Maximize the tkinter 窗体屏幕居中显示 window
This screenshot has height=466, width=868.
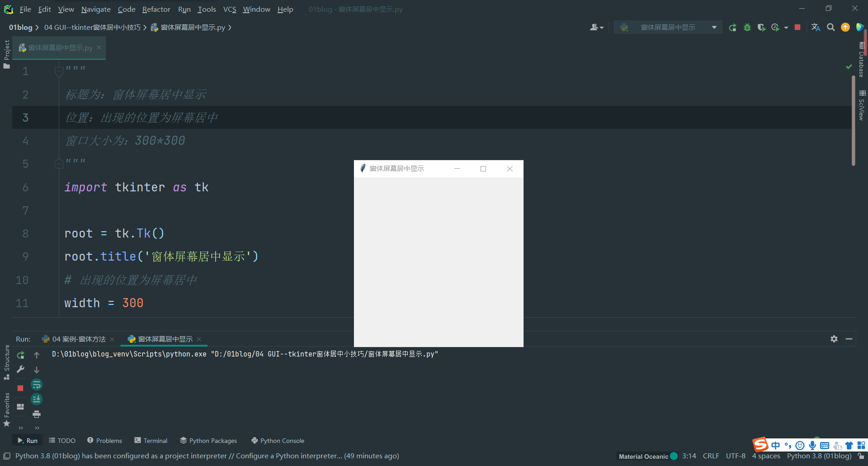point(483,169)
